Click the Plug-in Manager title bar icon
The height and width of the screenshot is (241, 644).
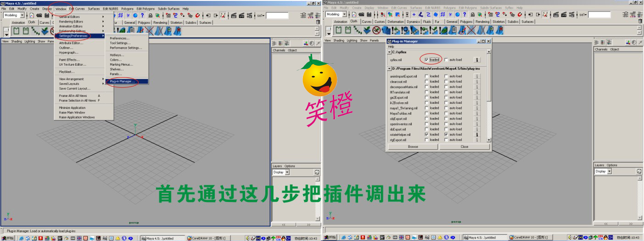coord(389,41)
